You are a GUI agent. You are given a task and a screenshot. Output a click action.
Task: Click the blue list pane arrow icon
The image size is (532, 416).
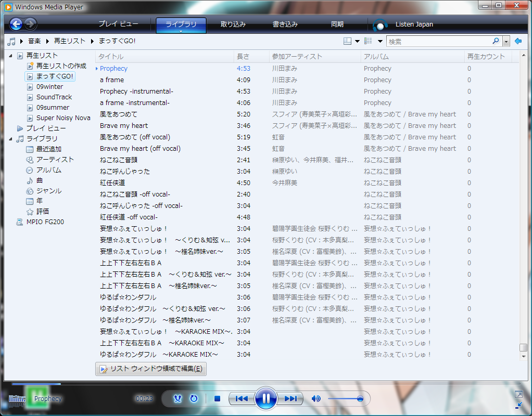(x=518, y=41)
